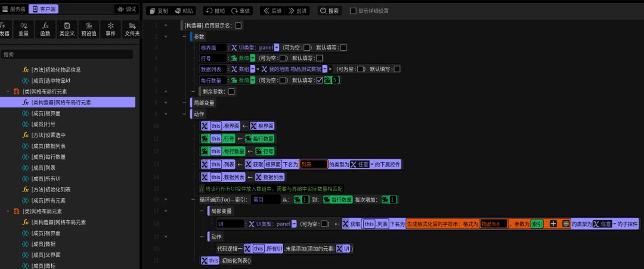644x269 pixels.
Task: Click the class icon beside [类]网格布局行元素
Action: [x=17, y=92]
